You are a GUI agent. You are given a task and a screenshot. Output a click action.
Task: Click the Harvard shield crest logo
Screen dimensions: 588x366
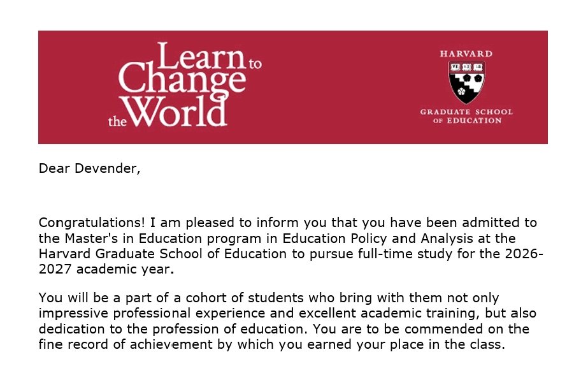point(466,83)
